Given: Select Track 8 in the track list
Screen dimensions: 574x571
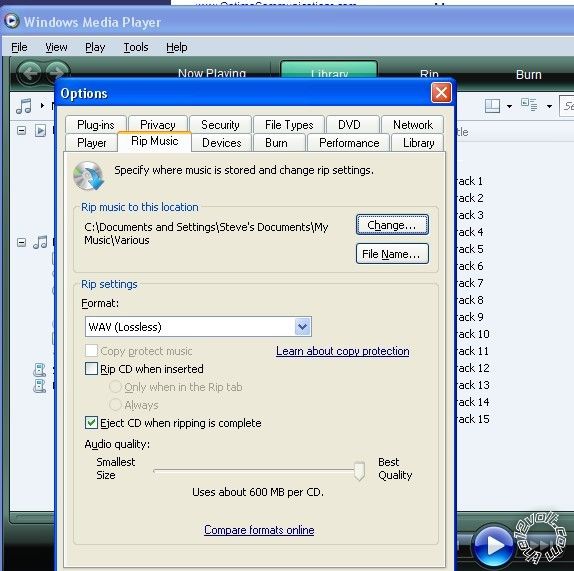Looking at the screenshot, I should point(470,300).
